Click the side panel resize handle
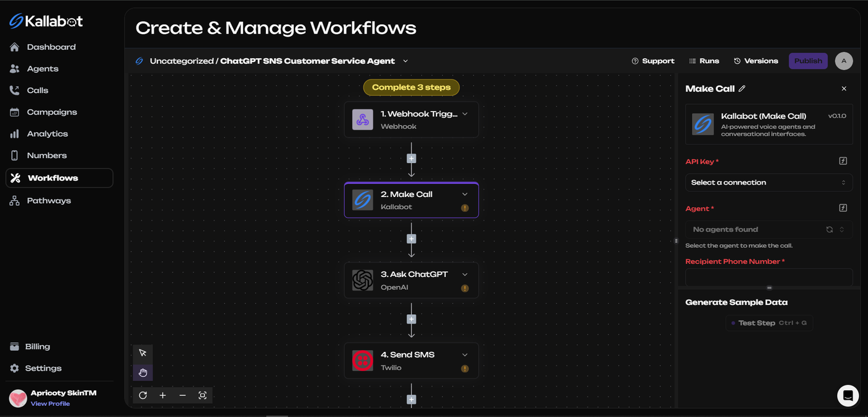This screenshot has width=868, height=417. pyautogui.click(x=676, y=241)
